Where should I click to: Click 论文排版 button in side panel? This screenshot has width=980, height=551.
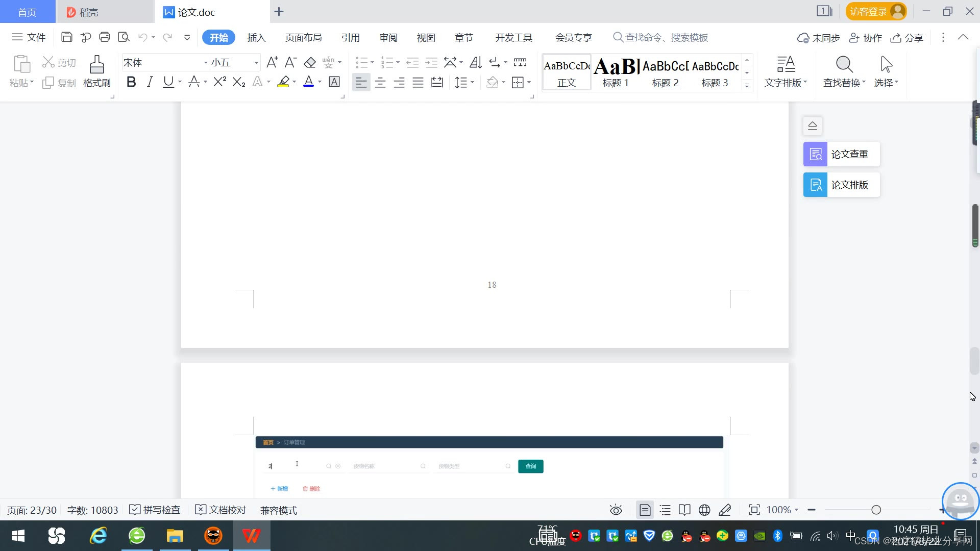tap(841, 185)
